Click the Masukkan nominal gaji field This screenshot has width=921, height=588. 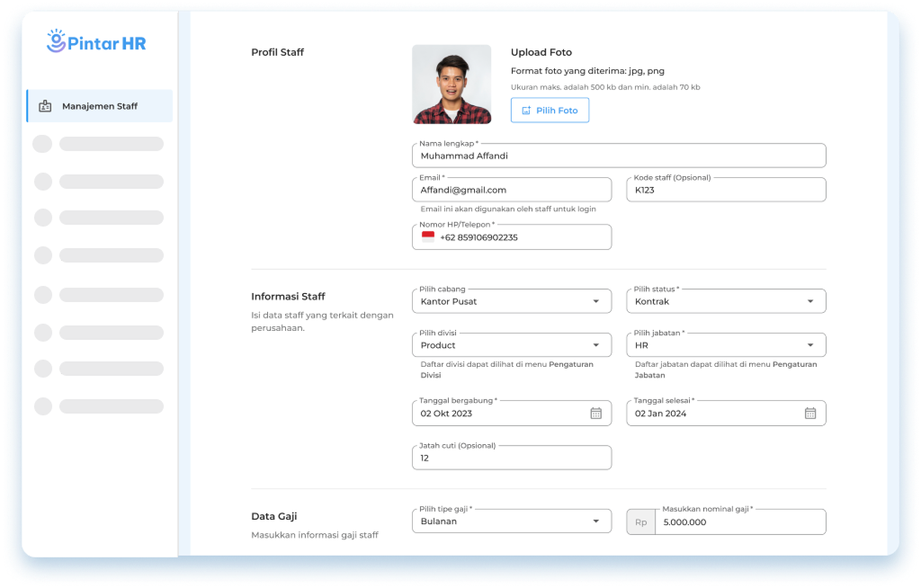739,522
